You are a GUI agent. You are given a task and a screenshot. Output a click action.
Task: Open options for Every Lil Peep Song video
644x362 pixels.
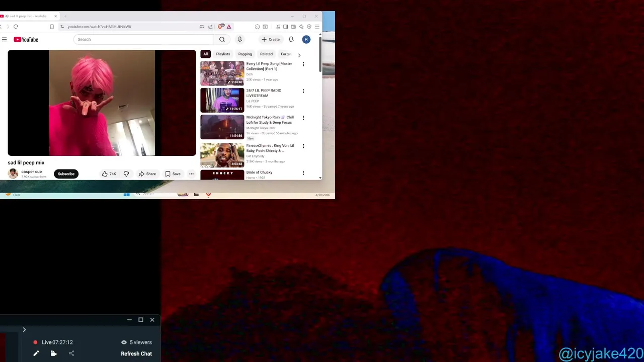[x=303, y=64]
